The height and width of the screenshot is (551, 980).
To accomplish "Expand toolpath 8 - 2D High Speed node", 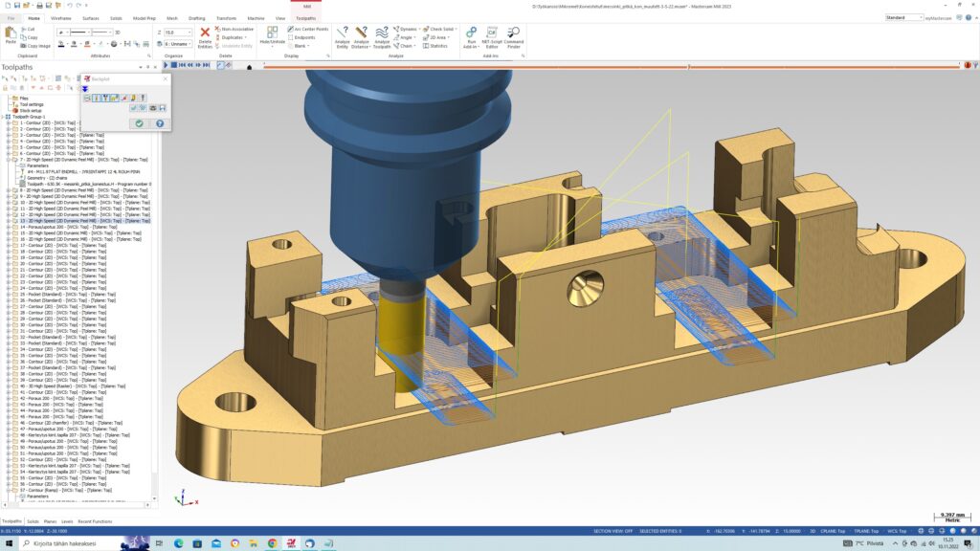I will pos(9,190).
